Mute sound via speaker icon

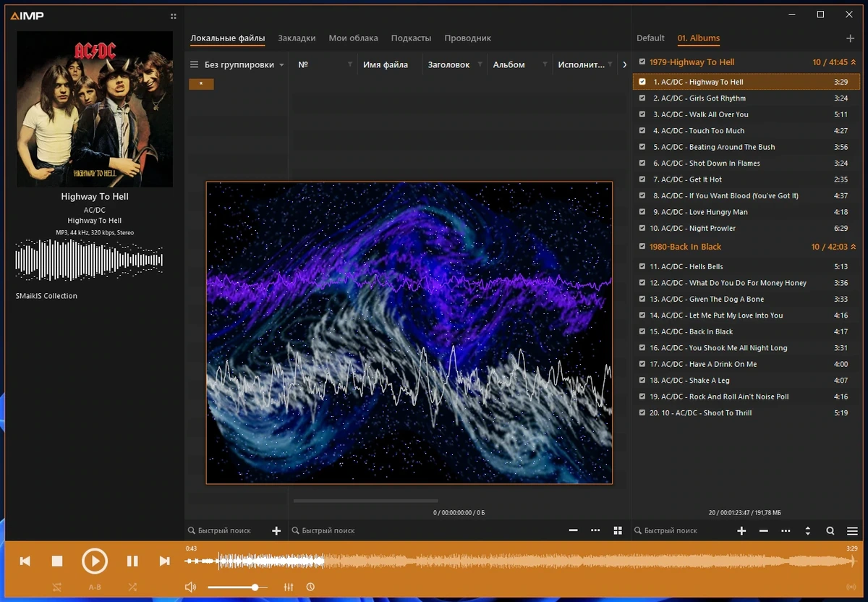coord(191,587)
